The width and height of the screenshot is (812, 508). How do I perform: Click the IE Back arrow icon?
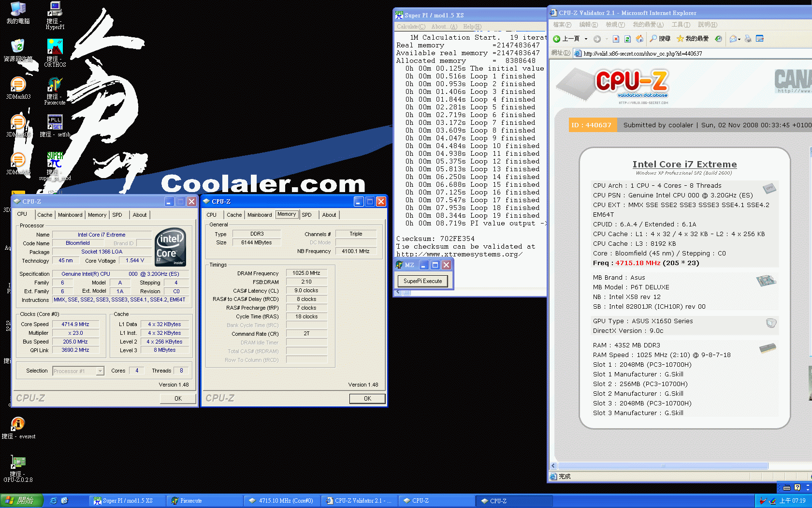point(557,39)
